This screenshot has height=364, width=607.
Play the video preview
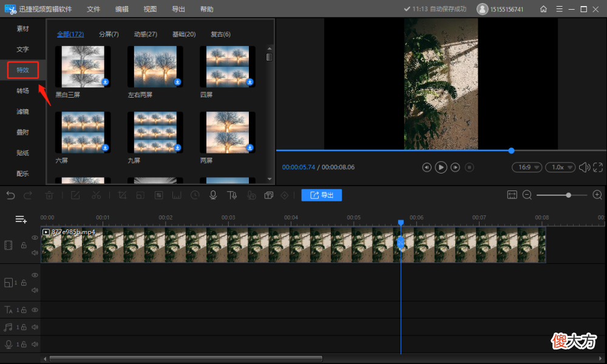(x=441, y=167)
